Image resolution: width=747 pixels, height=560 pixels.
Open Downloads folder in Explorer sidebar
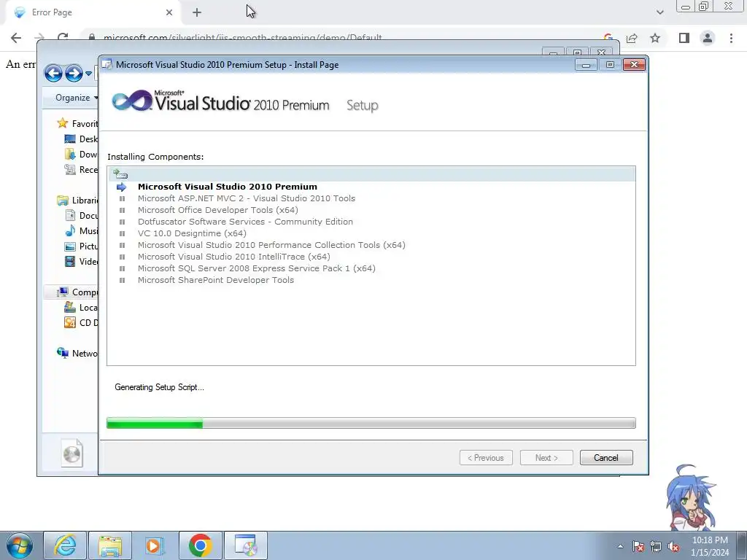click(x=81, y=155)
